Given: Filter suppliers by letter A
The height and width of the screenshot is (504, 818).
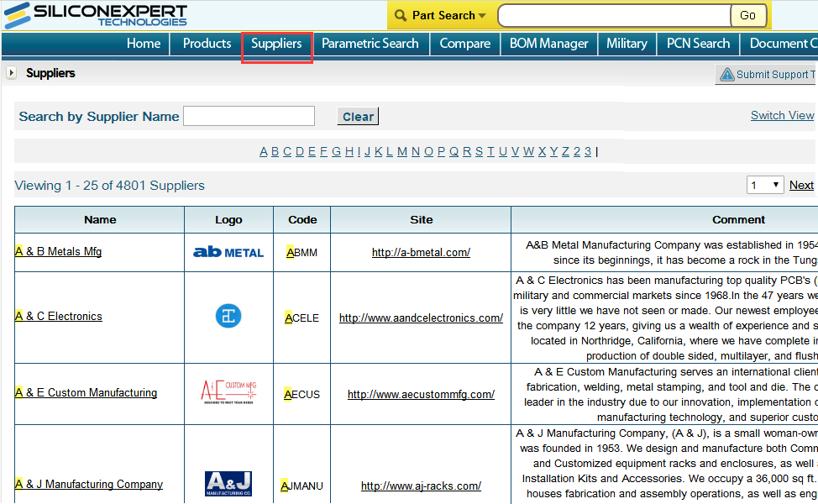Looking at the screenshot, I should [264, 151].
